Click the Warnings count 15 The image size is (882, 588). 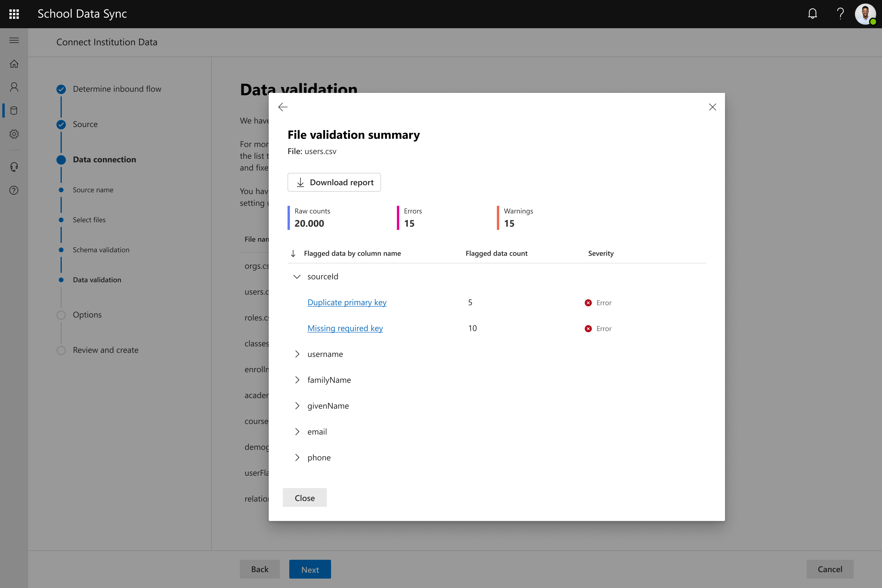(509, 223)
